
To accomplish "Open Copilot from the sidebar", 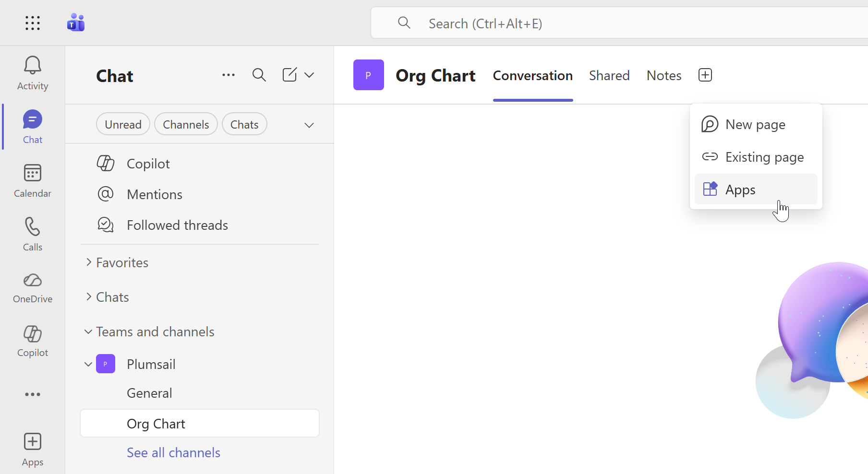I will (x=32, y=341).
